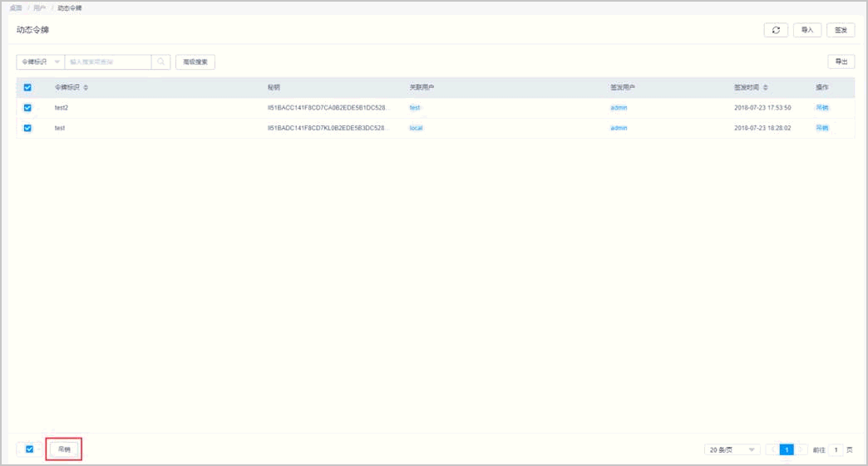868x466 pixels.
Task: Uncheck the test2 row checkbox
Action: [27, 108]
